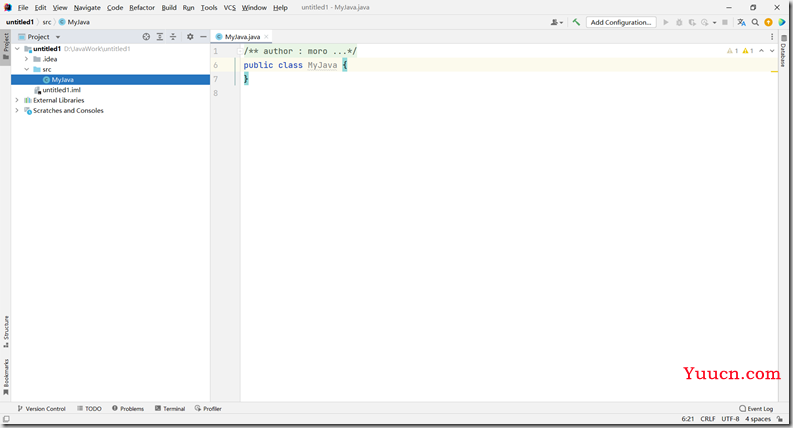Hide the Project panel with minus icon
793x428 pixels.
click(203, 37)
